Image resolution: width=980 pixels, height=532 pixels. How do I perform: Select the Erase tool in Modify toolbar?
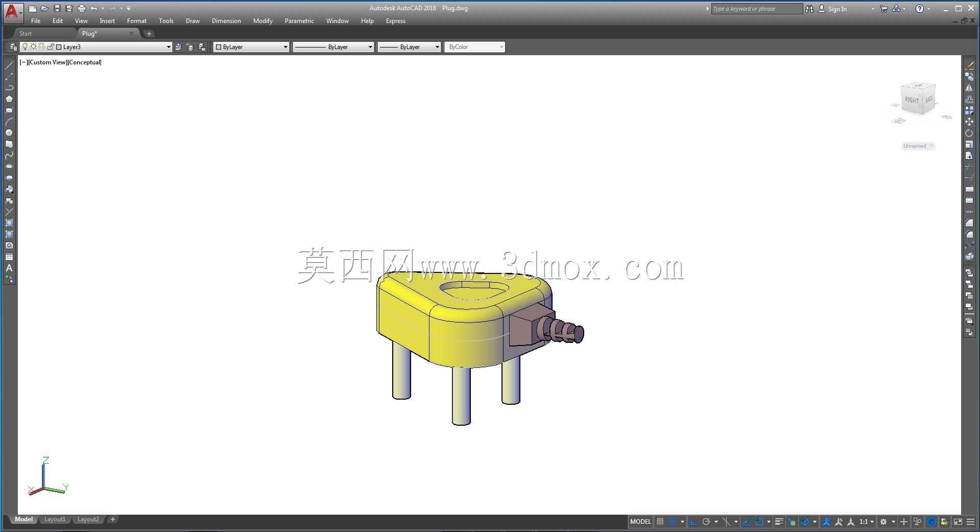click(x=969, y=65)
